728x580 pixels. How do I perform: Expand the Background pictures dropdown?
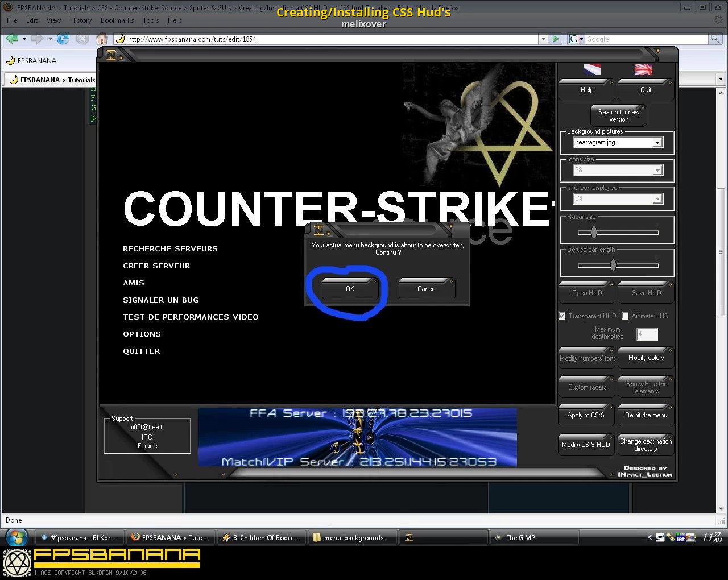[657, 143]
